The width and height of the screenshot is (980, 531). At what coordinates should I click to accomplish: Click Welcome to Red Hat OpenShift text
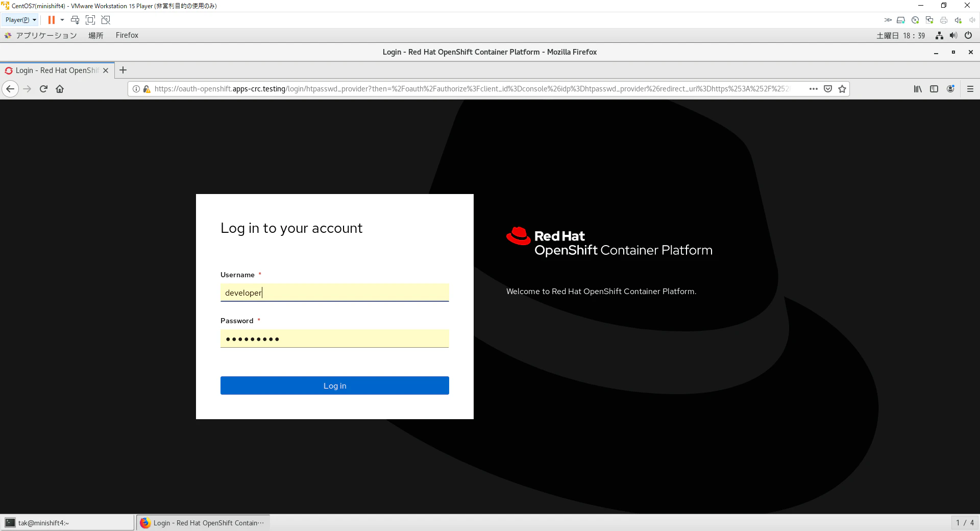click(x=601, y=292)
